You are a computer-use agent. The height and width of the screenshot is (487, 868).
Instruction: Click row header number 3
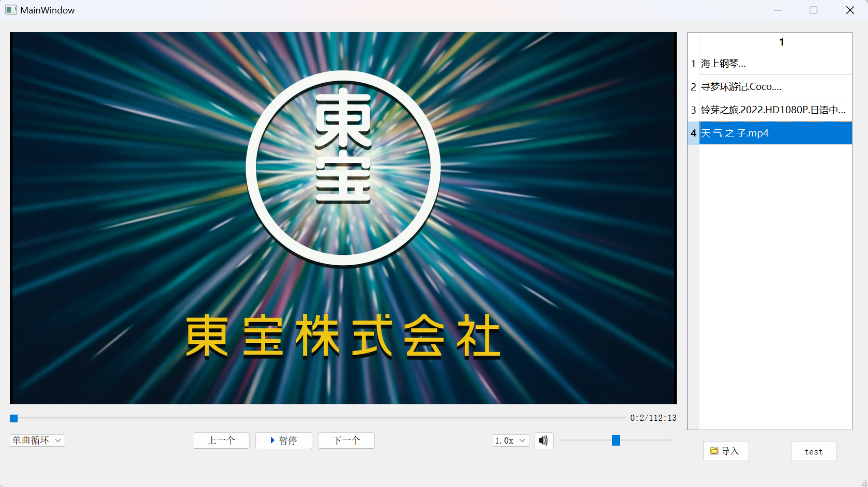pyautogui.click(x=693, y=110)
